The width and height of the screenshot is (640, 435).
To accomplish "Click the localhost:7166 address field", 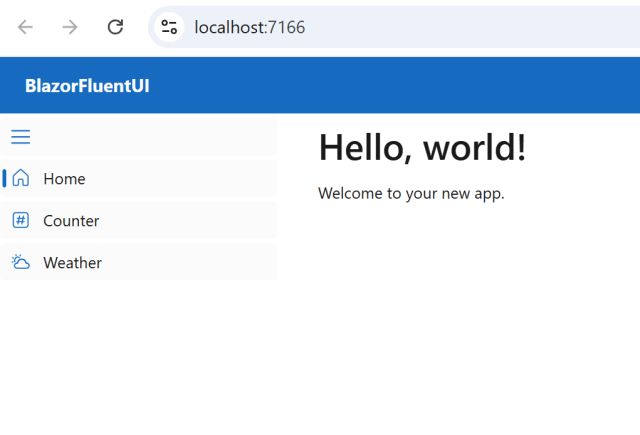I will pos(394,27).
